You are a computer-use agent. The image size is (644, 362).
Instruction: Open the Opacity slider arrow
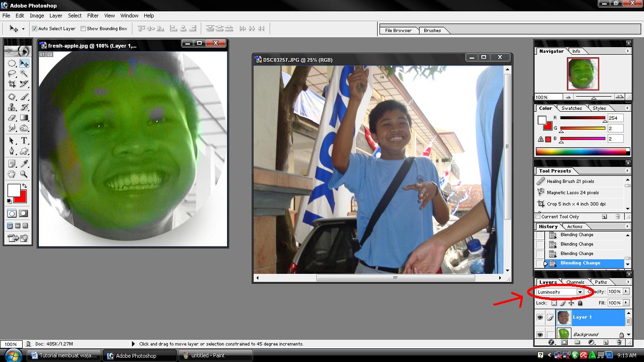pos(626,291)
